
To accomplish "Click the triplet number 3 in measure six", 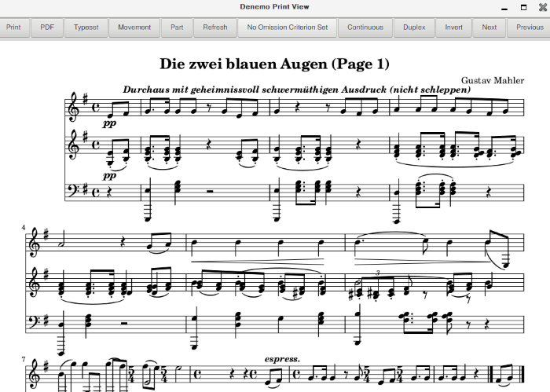I will 377,273.
